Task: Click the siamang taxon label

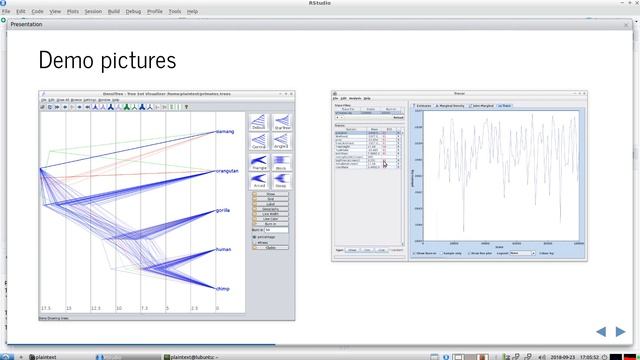Action: pyautogui.click(x=225, y=131)
